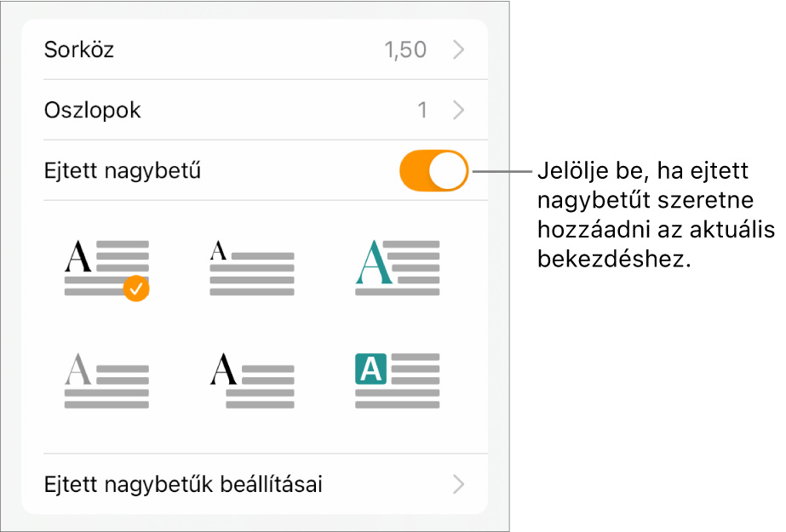
Task: Click the orange checkmark badge
Action: point(136,289)
